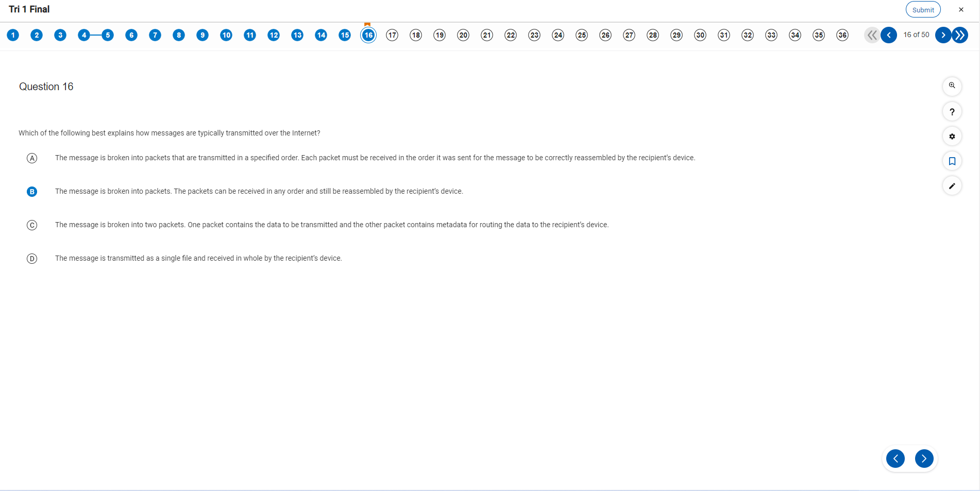Skip ahead with the double-right arrow

pos(960,35)
